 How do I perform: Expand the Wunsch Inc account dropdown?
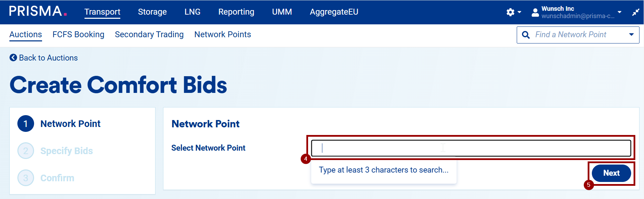[x=619, y=12]
